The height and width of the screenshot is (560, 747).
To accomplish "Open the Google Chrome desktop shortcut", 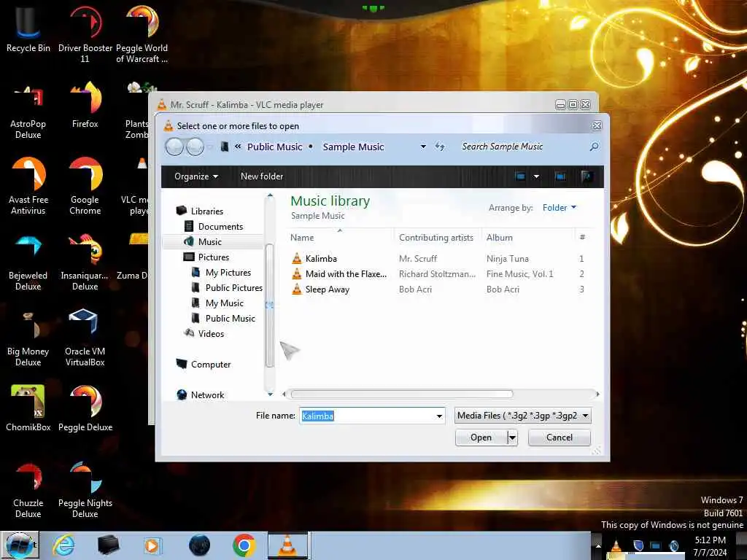I will click(x=85, y=186).
